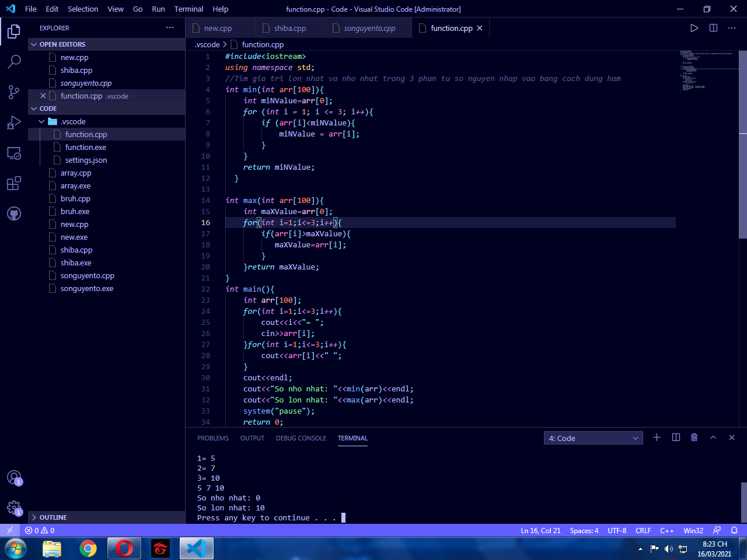Collapse the .vscode folder
The height and width of the screenshot is (560, 747).
(x=41, y=121)
